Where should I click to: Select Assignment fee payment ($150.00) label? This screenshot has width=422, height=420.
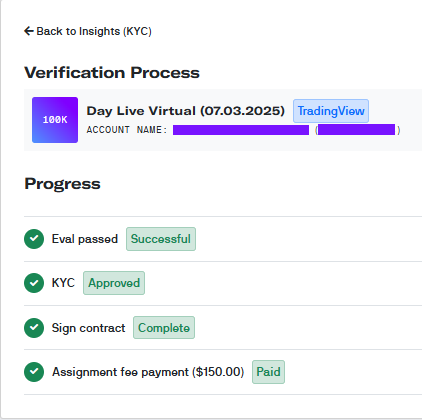[x=148, y=372]
